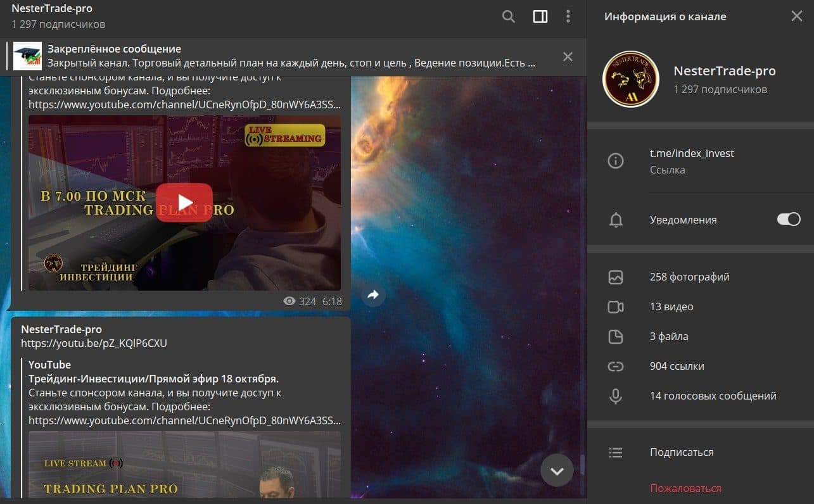Share the post with the forward arrow
814x504 pixels.
point(373,294)
